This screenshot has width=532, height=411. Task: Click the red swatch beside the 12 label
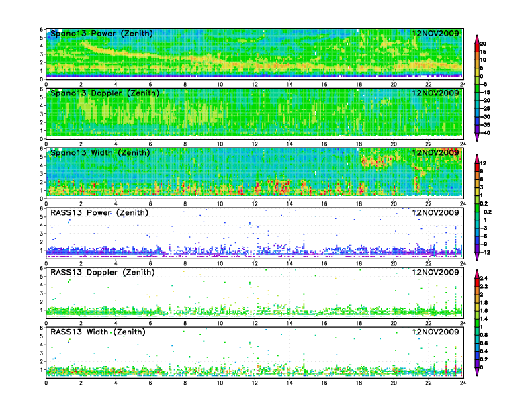pos(477,167)
